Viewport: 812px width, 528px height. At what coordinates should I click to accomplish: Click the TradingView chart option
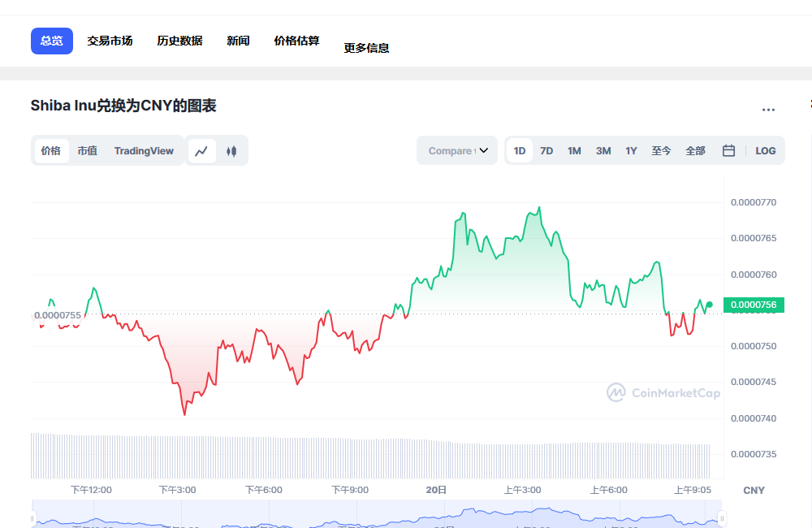144,150
